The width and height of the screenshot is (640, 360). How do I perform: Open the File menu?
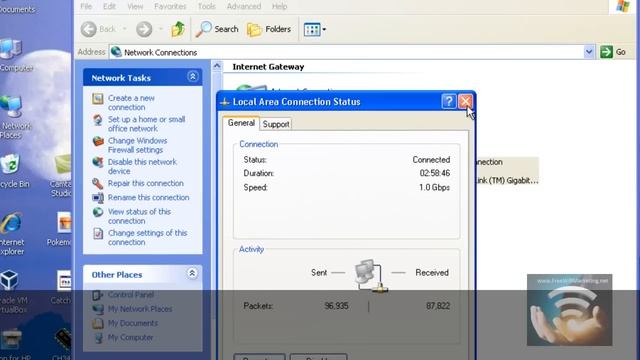[x=86, y=6]
